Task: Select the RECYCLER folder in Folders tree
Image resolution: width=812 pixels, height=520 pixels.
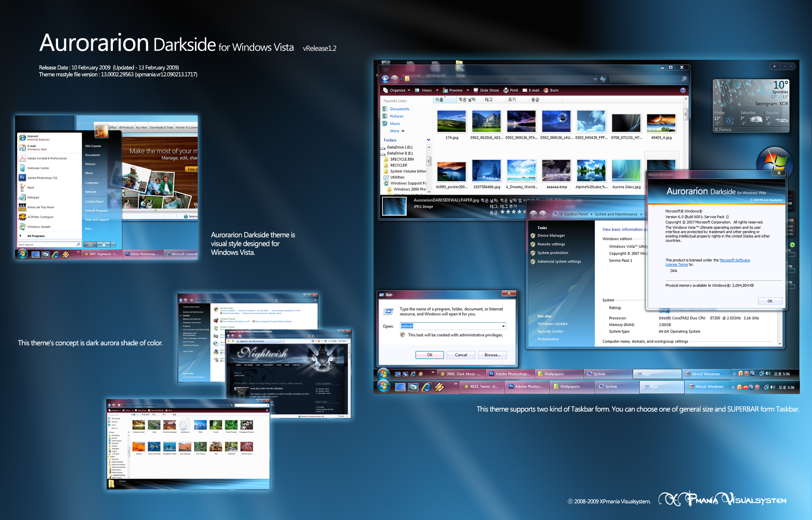Action: [x=398, y=165]
